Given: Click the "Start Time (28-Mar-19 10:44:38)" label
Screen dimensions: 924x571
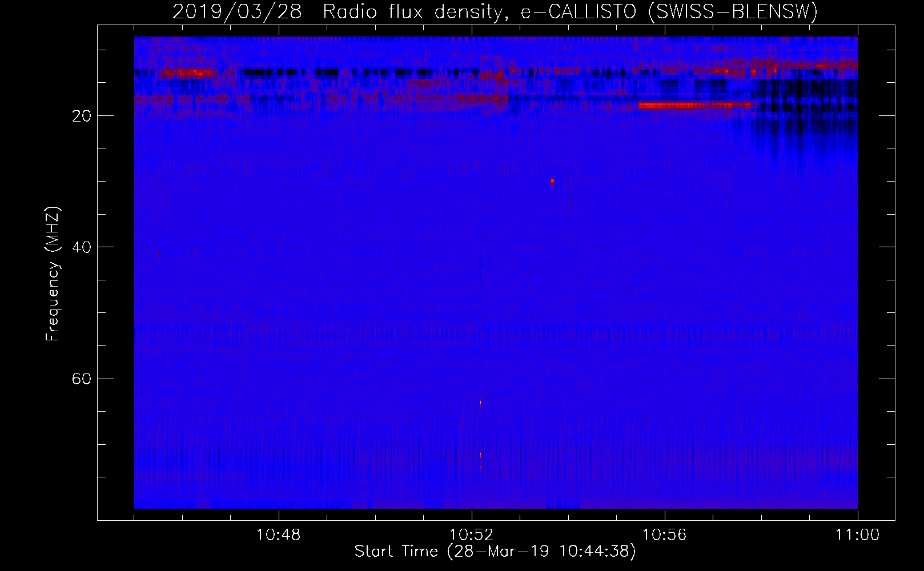Looking at the screenshot, I should coord(495,552).
